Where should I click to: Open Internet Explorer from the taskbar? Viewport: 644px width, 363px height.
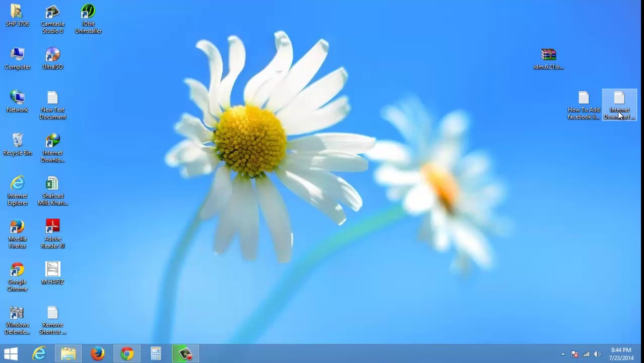click(39, 353)
